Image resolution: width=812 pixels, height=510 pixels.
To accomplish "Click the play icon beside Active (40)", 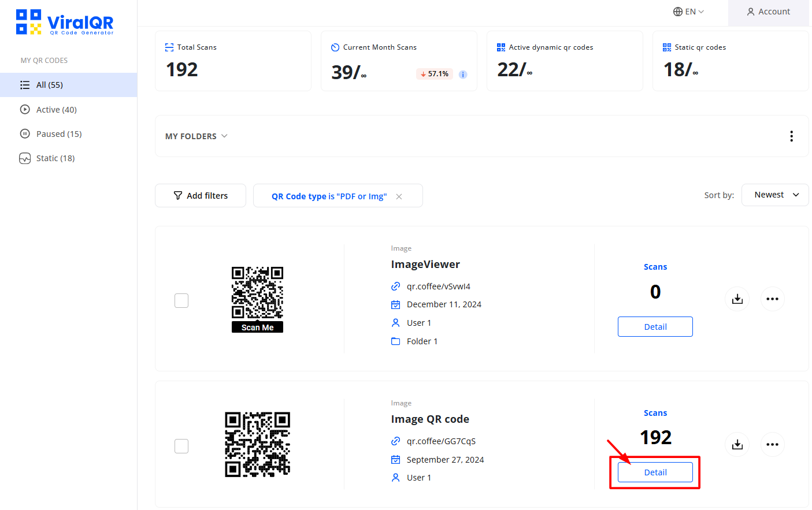I will point(25,110).
